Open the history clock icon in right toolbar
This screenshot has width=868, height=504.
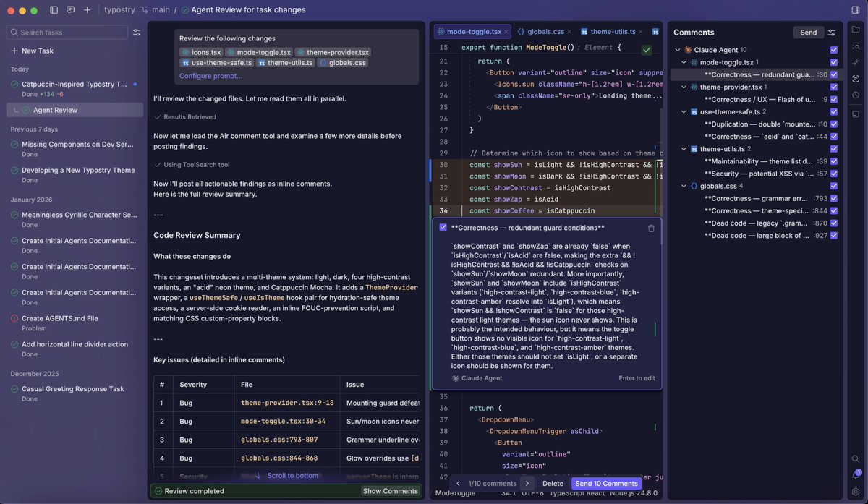856,95
